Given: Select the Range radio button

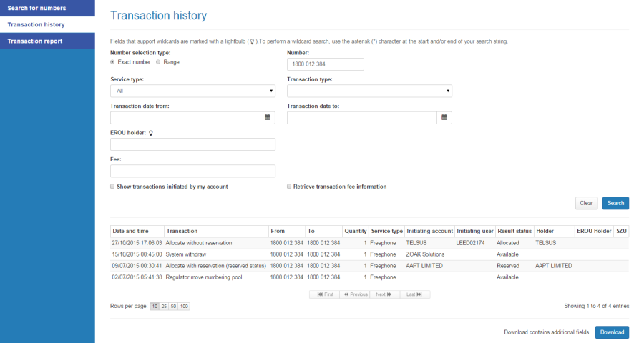Looking at the screenshot, I should tap(158, 62).
